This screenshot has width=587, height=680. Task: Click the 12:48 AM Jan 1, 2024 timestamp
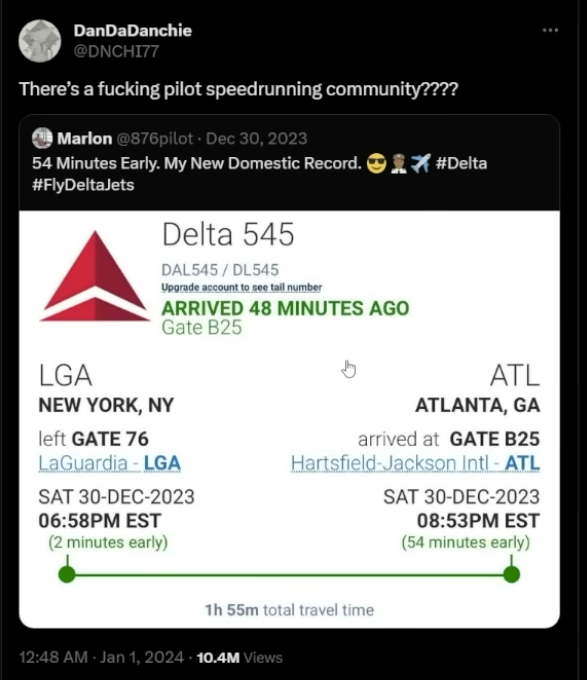(101, 657)
